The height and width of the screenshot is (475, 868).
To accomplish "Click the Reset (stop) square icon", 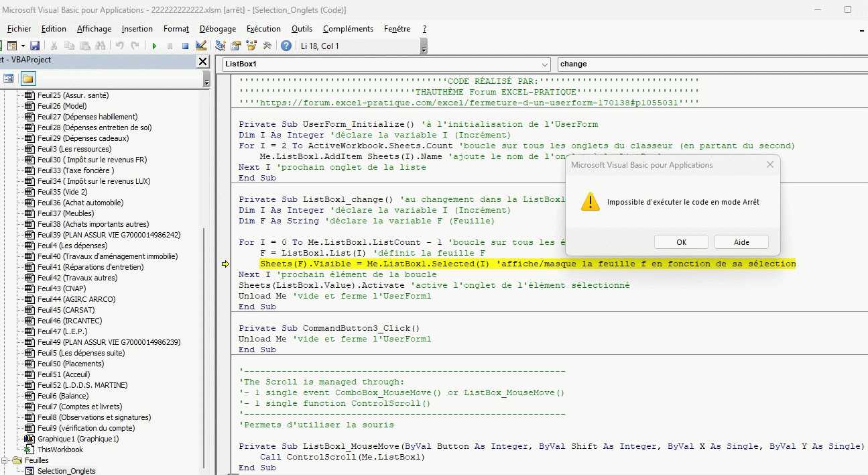I will click(x=185, y=46).
